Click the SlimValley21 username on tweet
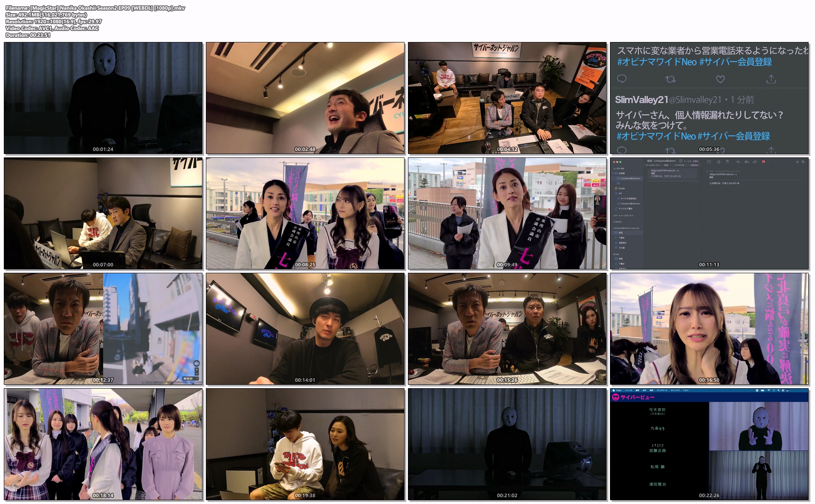Viewport: 815px width, 504px height. pyautogui.click(x=641, y=100)
